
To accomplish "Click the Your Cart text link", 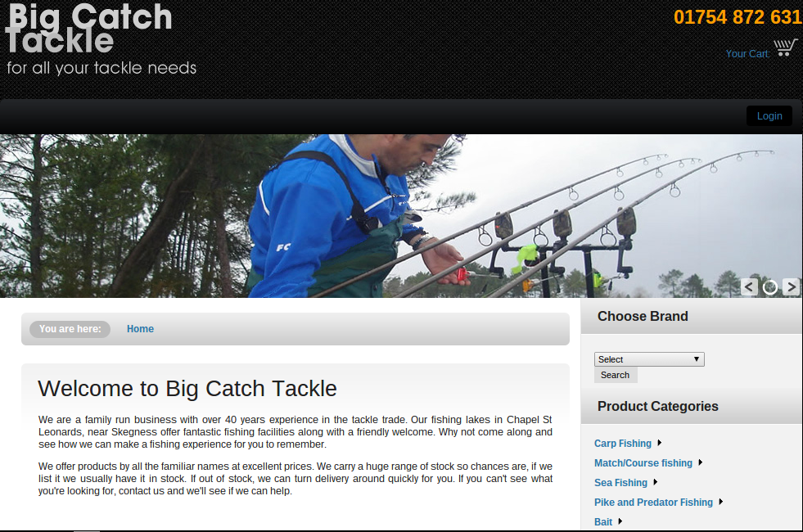I will click(x=747, y=54).
